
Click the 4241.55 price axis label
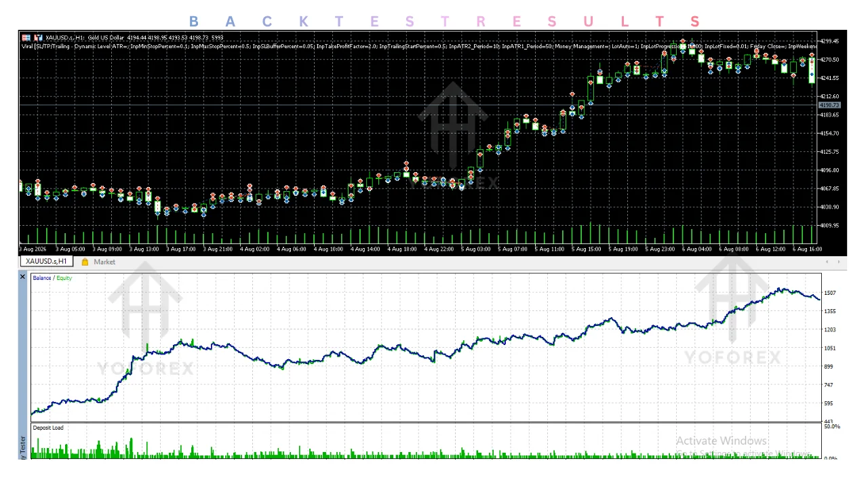pos(830,78)
